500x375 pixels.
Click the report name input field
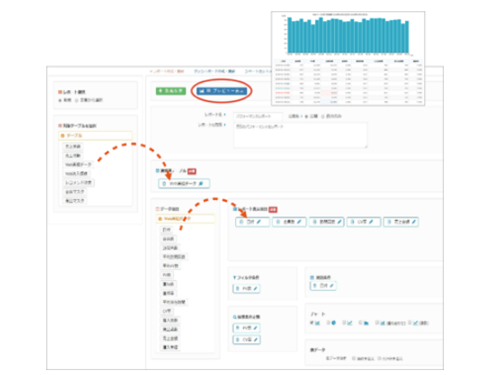point(258,116)
